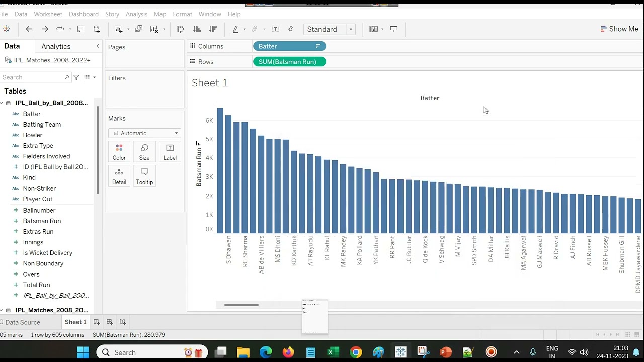The image size is (644, 362).
Task: Sort ascending toolbar icon
Action: coord(197,29)
